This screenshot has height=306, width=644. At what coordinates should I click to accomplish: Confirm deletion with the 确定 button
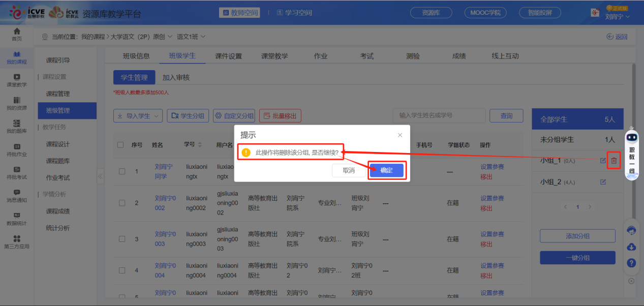pos(386,170)
